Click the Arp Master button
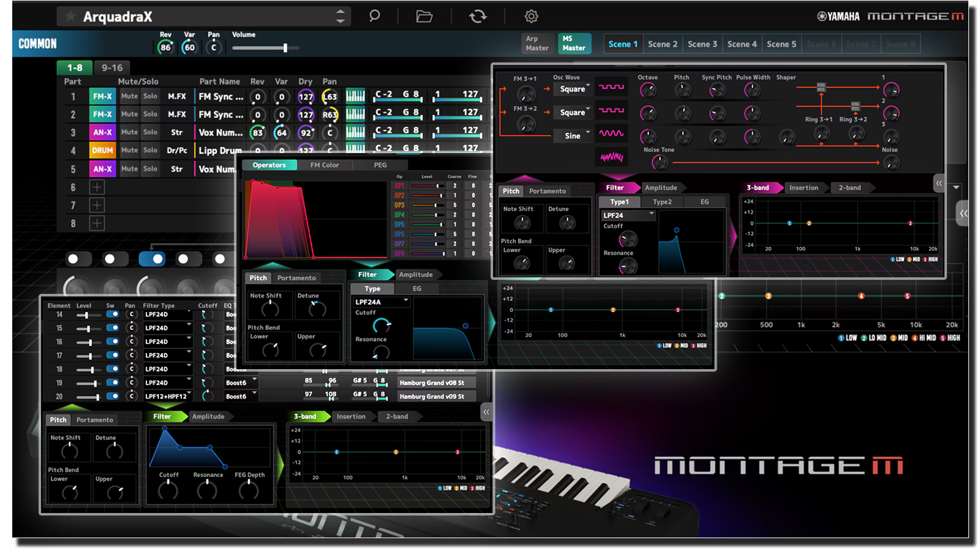The image size is (980, 551). 537,43
